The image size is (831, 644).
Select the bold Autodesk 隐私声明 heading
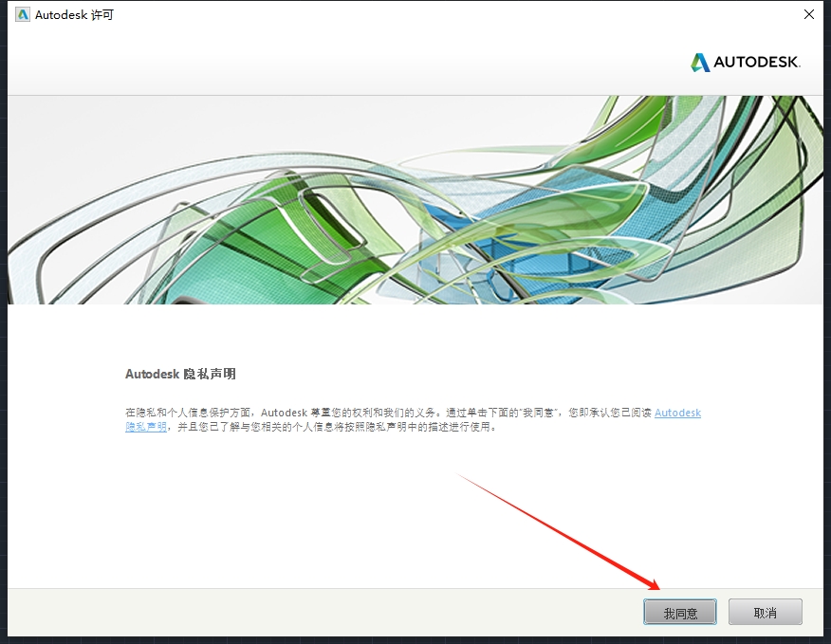pyautogui.click(x=180, y=374)
